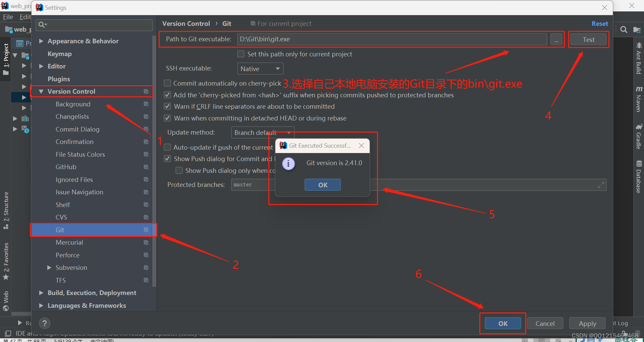Open the Ant Build tool window
The width and height of the screenshot is (644, 342).
639,58
